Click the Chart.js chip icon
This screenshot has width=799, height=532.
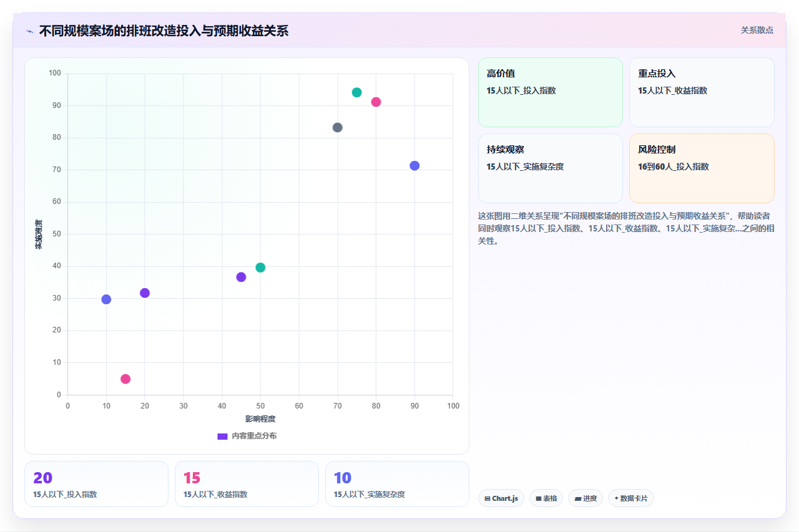488,498
